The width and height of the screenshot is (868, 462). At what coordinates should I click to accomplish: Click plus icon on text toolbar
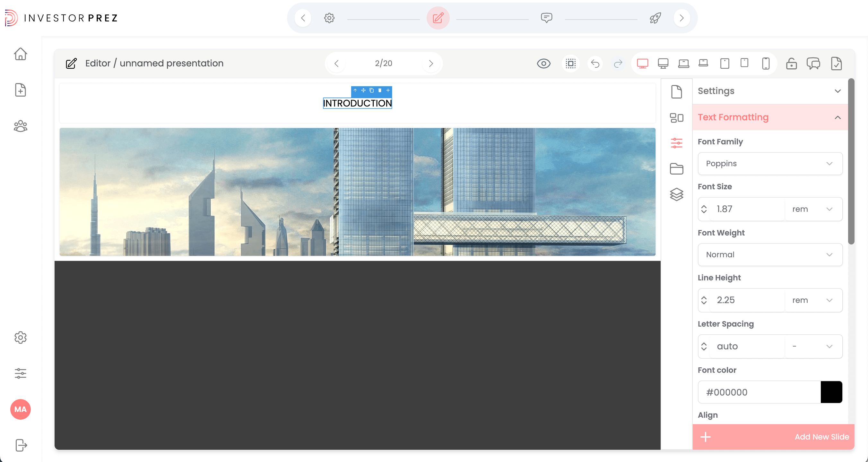tap(388, 90)
